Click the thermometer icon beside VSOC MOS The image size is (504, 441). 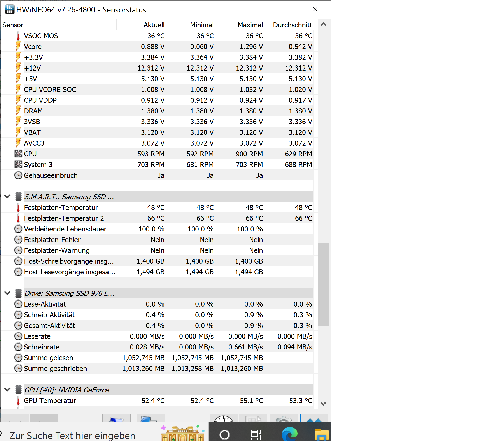[x=18, y=36]
